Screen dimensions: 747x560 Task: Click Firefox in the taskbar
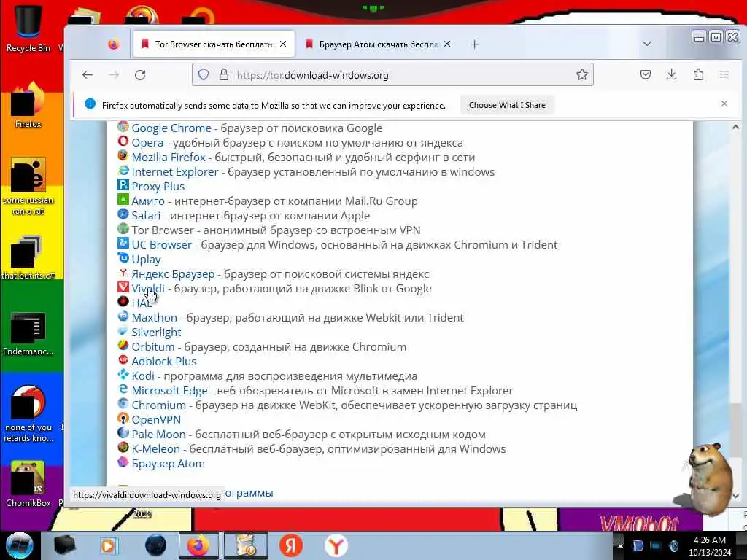[x=198, y=545]
